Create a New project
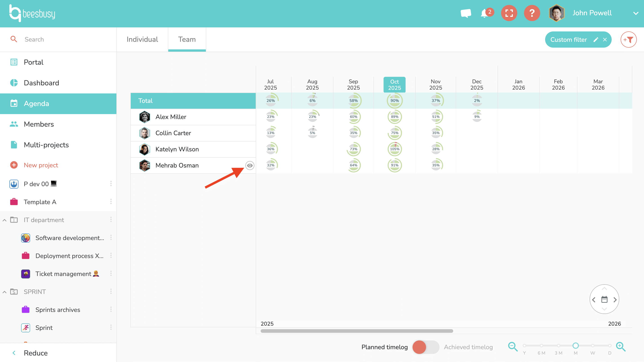 (41, 165)
